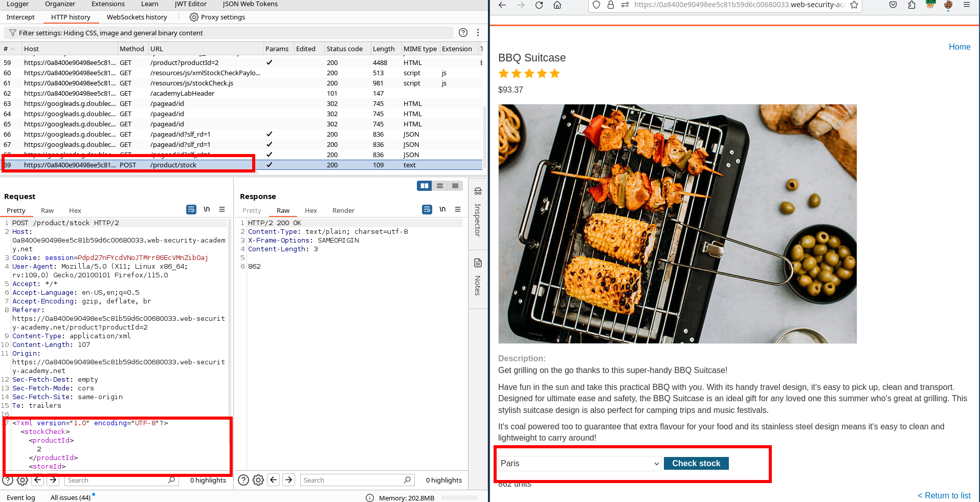980x502 pixels.
Task: Open the JWT Editor menu tab
Action: (191, 4)
